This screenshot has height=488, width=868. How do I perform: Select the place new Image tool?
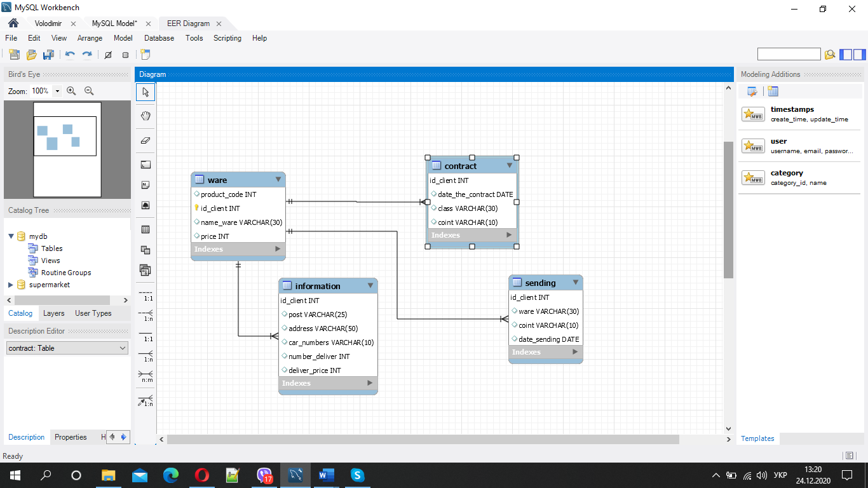pos(146,206)
